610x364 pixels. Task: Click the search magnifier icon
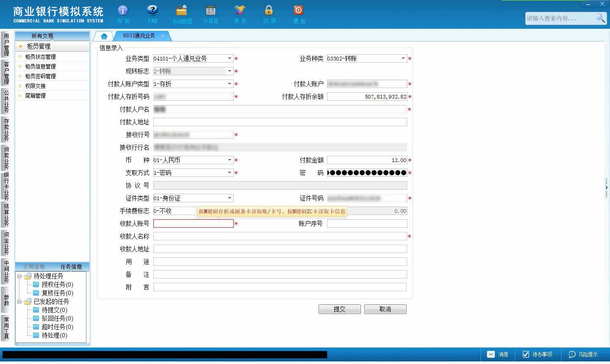(x=600, y=18)
